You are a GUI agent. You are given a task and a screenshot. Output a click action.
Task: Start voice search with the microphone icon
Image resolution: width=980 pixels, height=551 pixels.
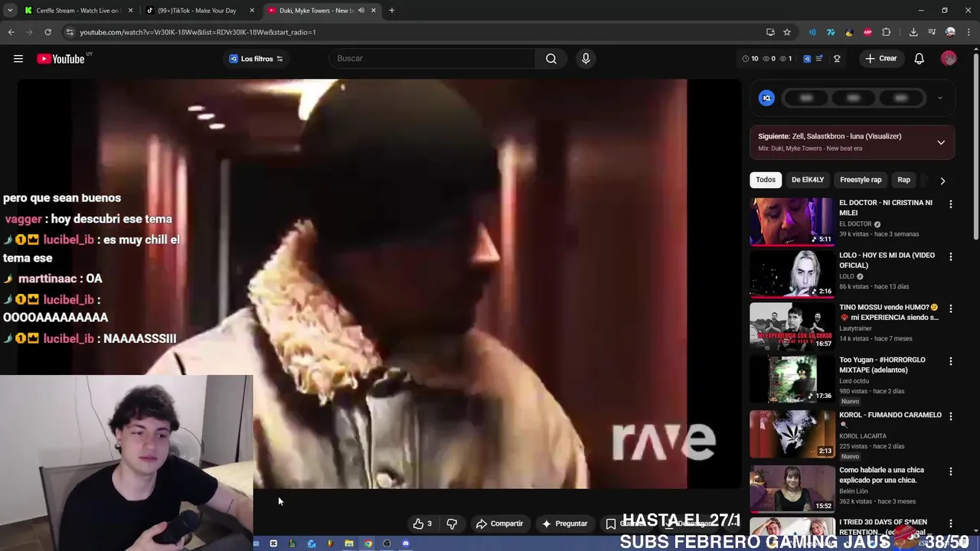[x=586, y=59]
